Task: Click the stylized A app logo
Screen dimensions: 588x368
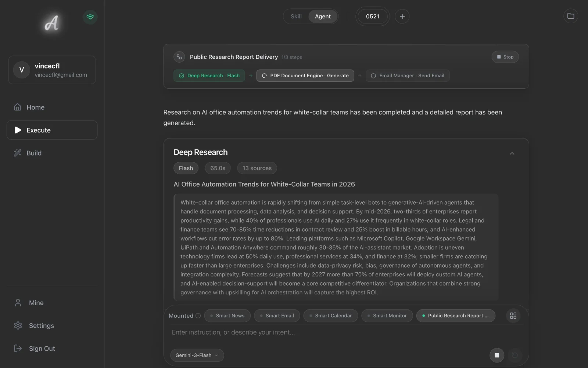Action: (x=52, y=23)
